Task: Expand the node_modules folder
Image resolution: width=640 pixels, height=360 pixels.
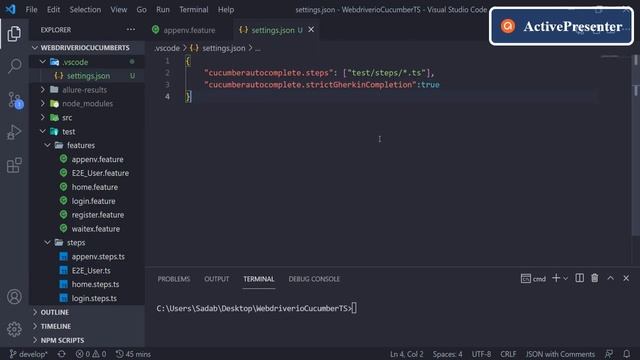Action: pos(87,104)
